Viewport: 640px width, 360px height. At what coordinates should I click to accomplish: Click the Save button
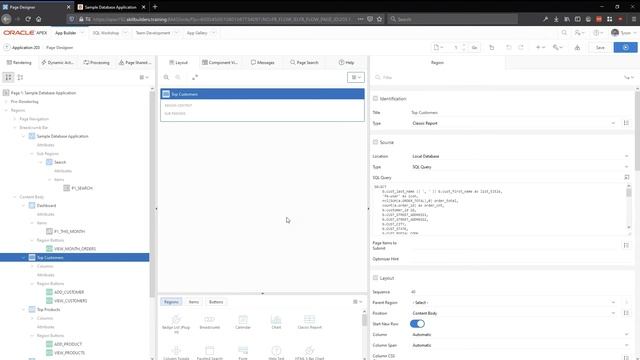point(600,47)
